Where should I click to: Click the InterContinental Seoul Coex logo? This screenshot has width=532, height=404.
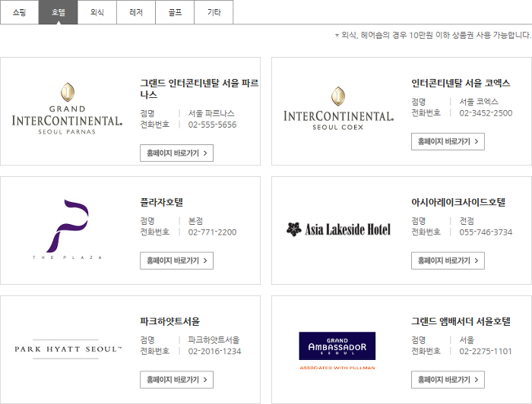point(338,109)
